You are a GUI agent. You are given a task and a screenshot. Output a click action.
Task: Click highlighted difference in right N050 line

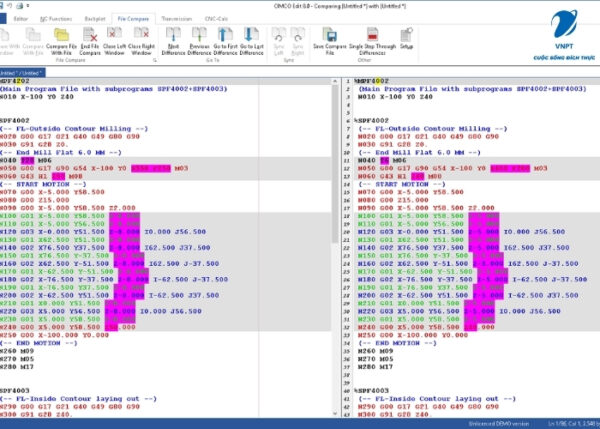(510, 168)
